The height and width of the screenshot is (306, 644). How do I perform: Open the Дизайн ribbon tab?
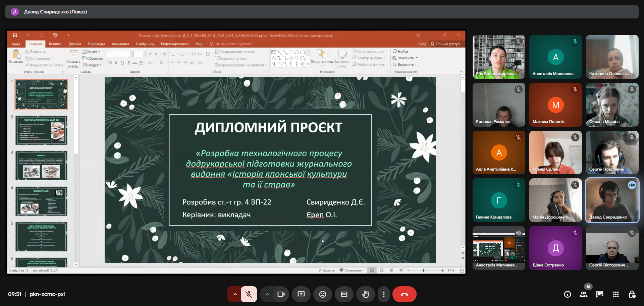pos(74,44)
